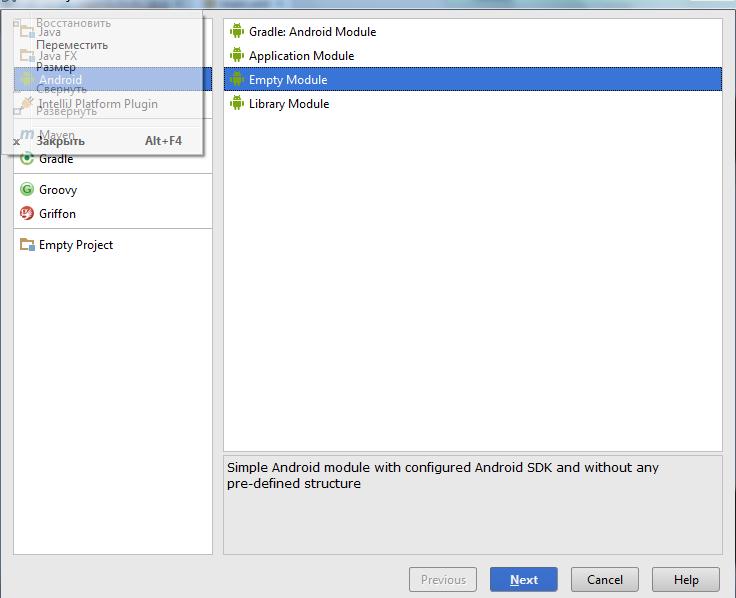Click the Android icon beside Empty Module
The height and width of the screenshot is (598, 736).
point(237,79)
